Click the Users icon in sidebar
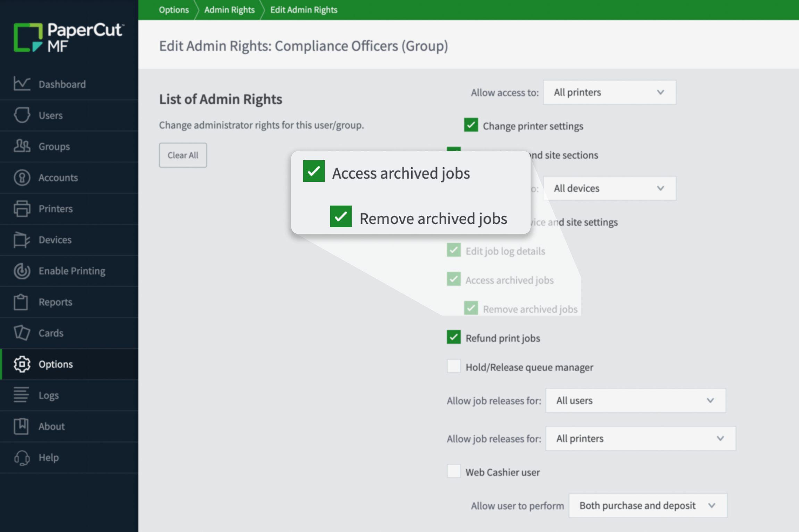 point(22,115)
